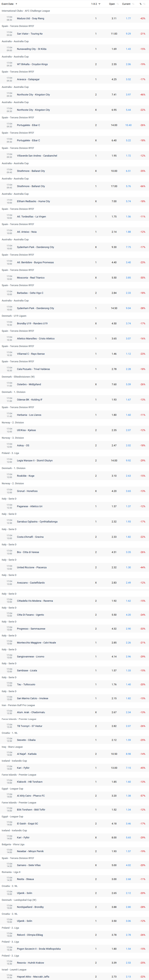Open the Resita - Steaua match
The width and height of the screenshot is (149, 980).
point(25,879)
